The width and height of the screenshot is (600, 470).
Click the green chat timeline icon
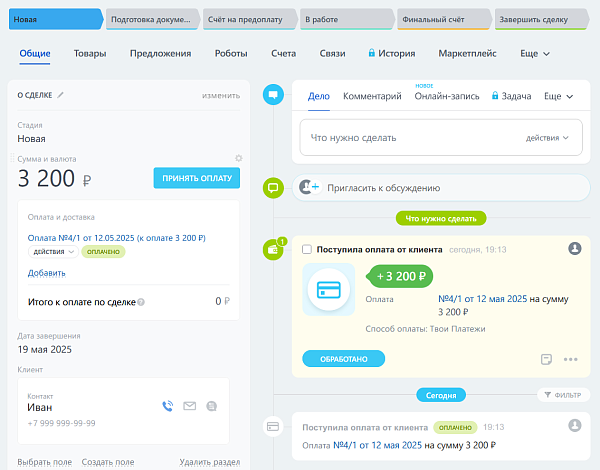click(x=273, y=188)
